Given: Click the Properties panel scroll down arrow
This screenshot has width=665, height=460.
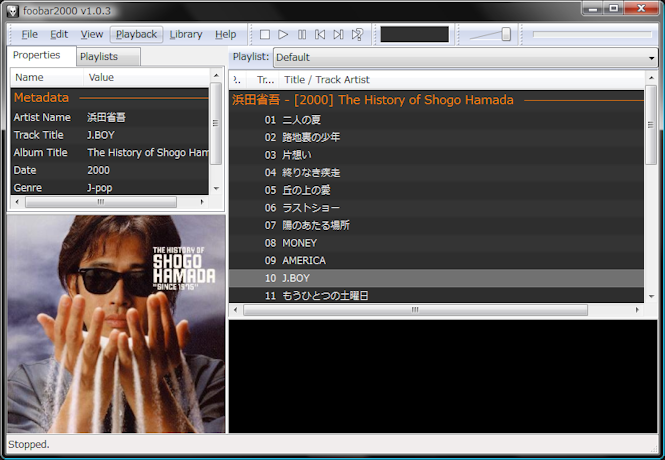Looking at the screenshot, I should tap(216, 188).
